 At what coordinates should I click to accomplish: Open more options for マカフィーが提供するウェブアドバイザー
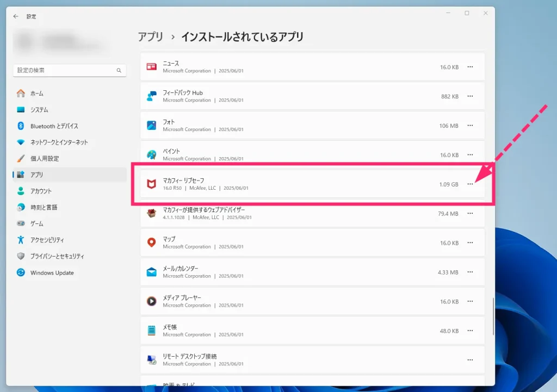tap(471, 214)
